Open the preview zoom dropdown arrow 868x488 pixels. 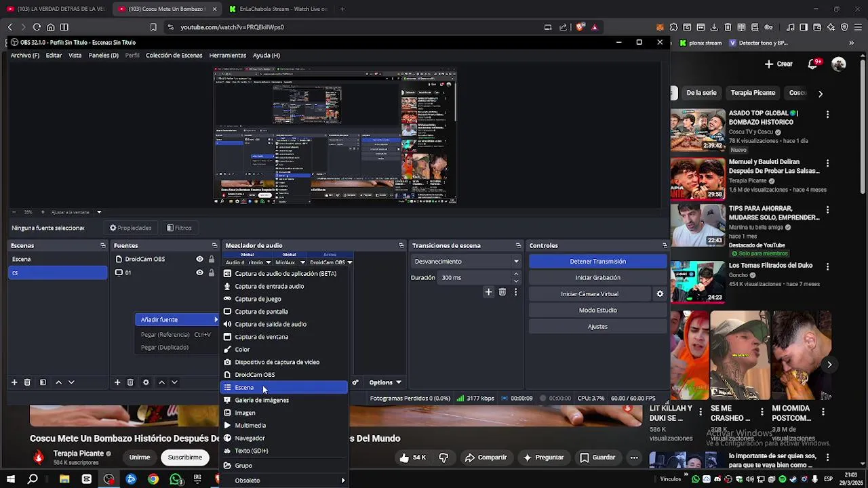[99, 212]
